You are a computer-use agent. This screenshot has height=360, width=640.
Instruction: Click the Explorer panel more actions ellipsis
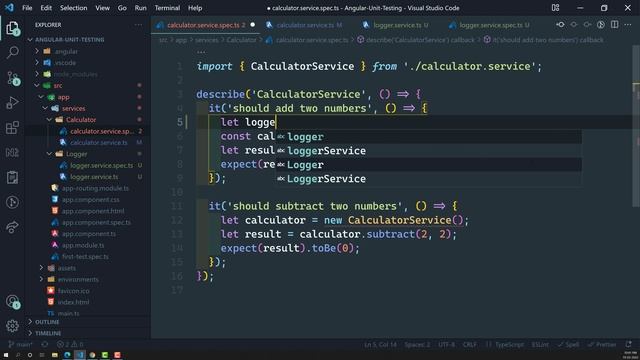[x=138, y=25]
